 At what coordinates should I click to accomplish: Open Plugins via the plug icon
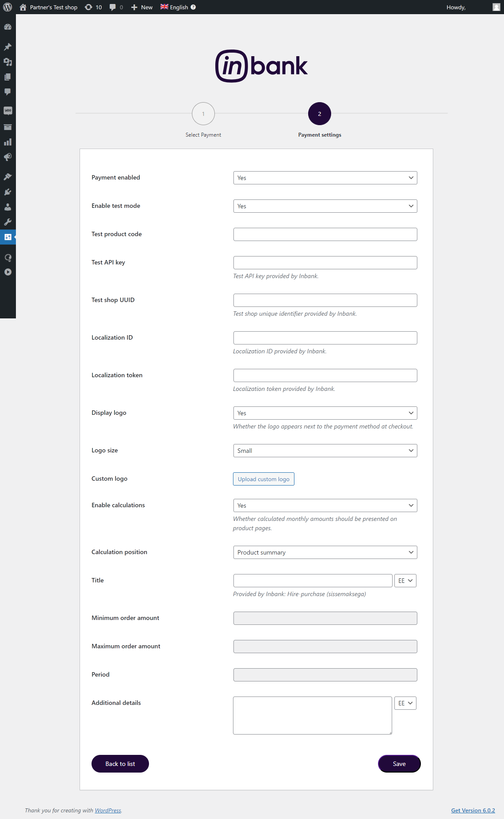(8, 192)
